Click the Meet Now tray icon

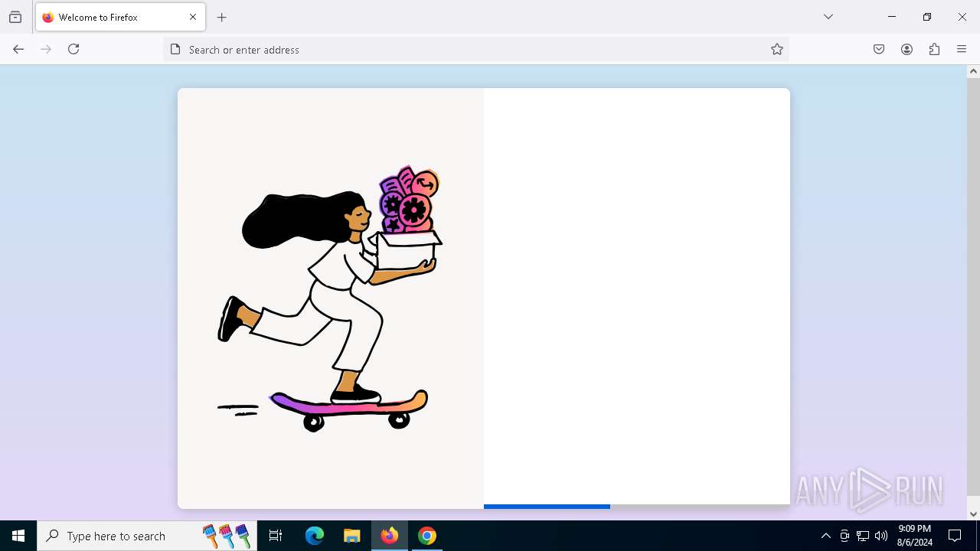844,536
